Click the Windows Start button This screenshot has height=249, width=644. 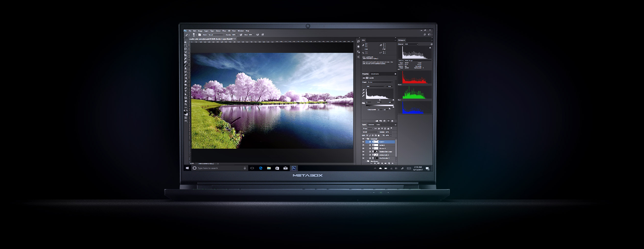(x=187, y=168)
